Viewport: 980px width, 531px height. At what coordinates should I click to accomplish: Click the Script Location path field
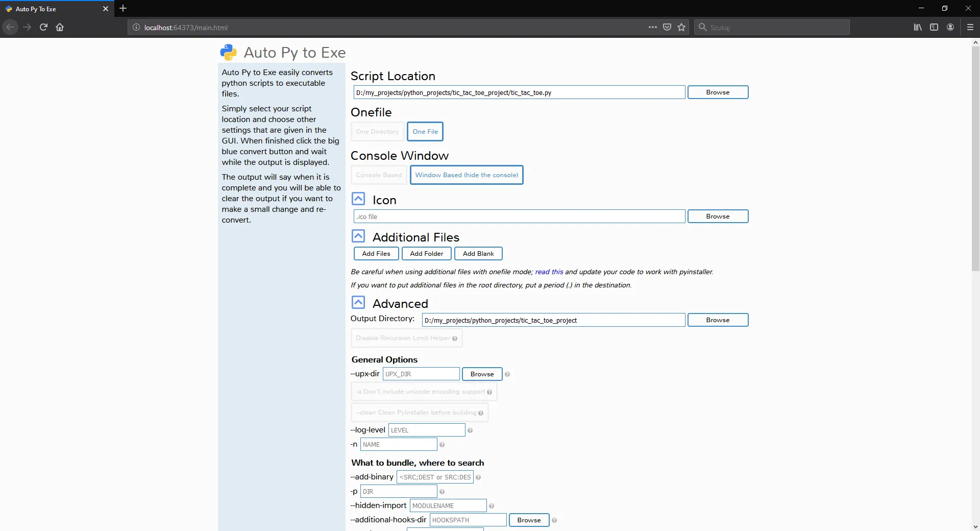click(x=519, y=92)
